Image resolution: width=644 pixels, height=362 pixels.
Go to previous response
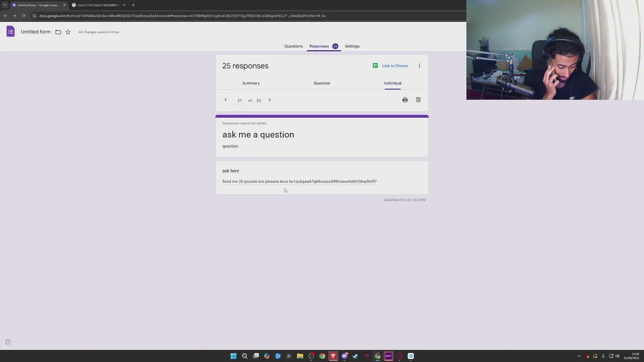(225, 100)
